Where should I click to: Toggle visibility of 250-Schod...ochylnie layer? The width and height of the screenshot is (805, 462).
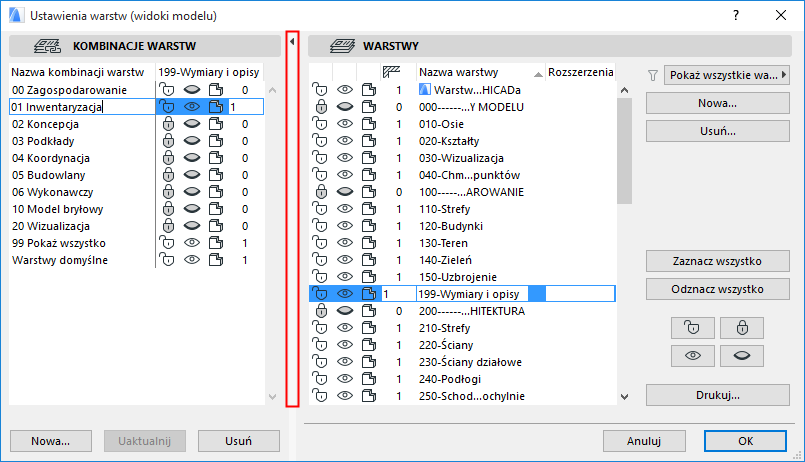coord(344,396)
